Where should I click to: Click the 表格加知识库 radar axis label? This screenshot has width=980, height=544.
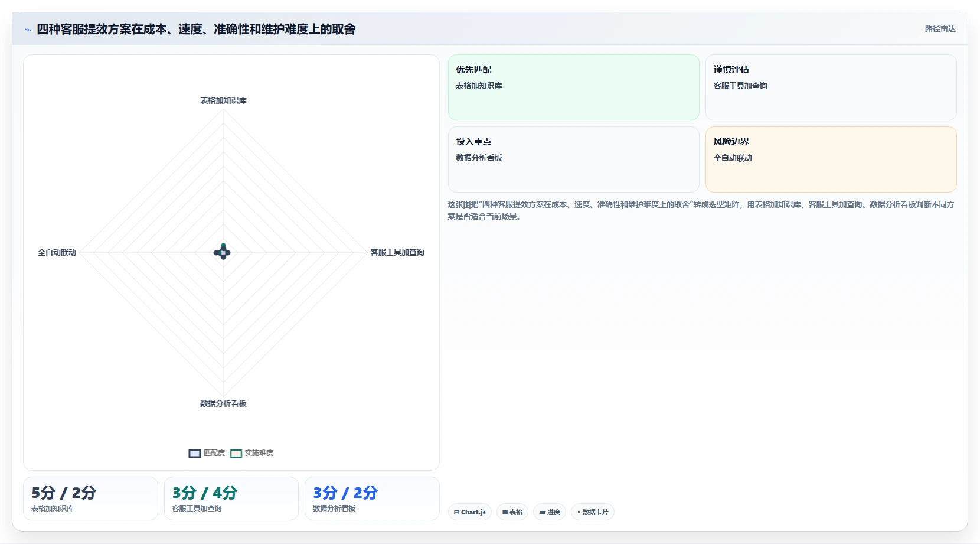[x=223, y=100]
